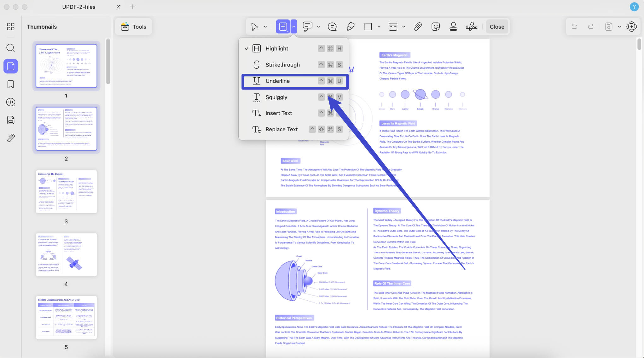
Task: Collapse the text markup dropdown arrow
Action: 294,27
